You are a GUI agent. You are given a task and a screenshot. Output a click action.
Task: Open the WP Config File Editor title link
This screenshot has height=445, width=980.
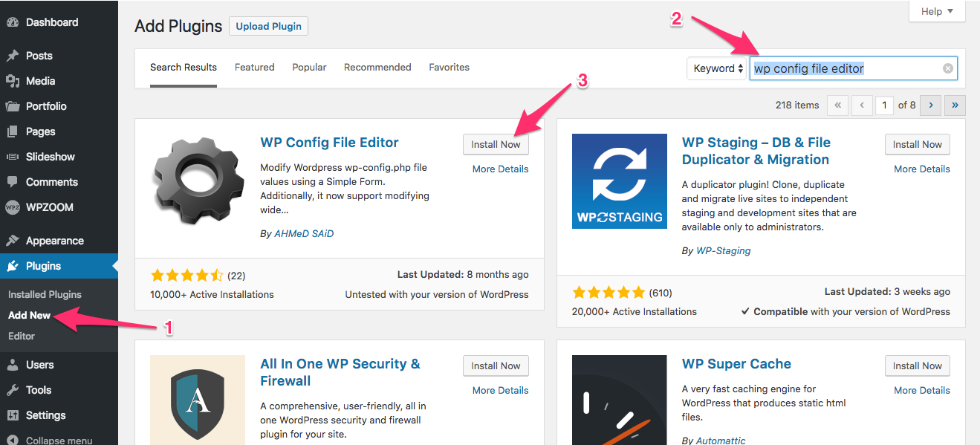pos(329,143)
